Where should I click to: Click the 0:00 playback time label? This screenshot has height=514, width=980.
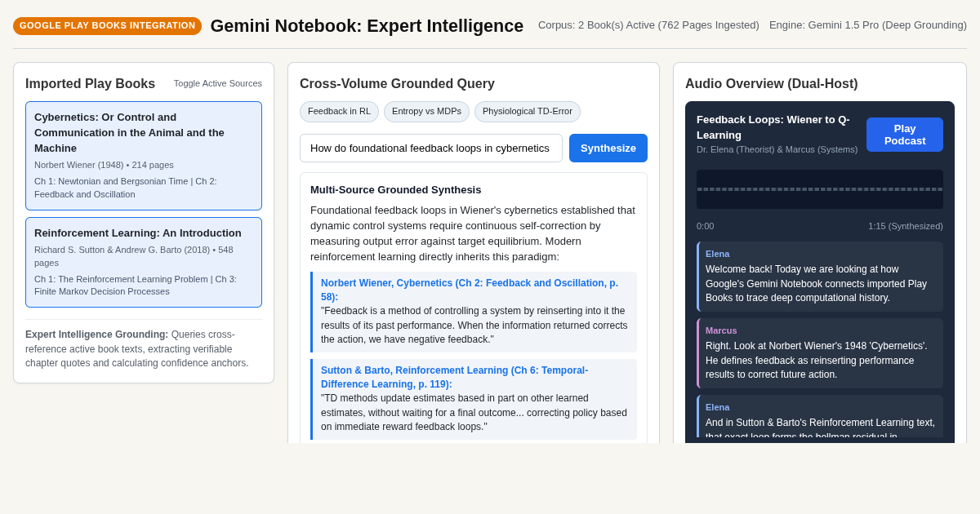click(705, 226)
